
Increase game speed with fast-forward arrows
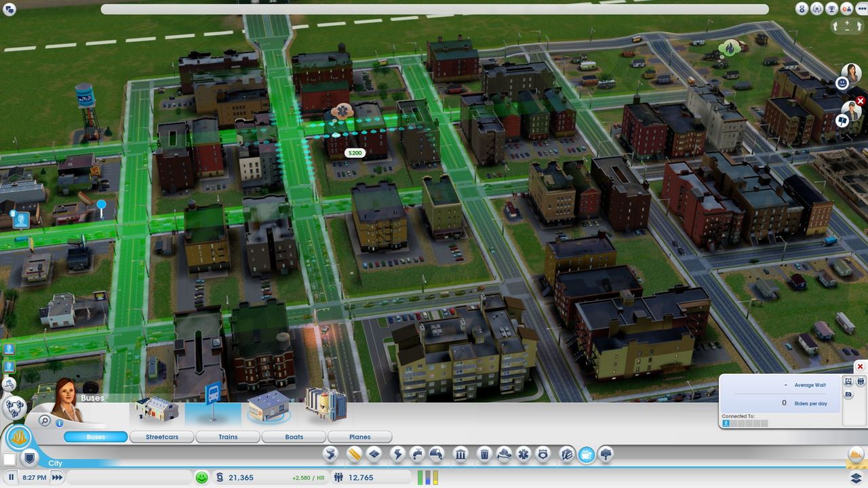click(57, 478)
